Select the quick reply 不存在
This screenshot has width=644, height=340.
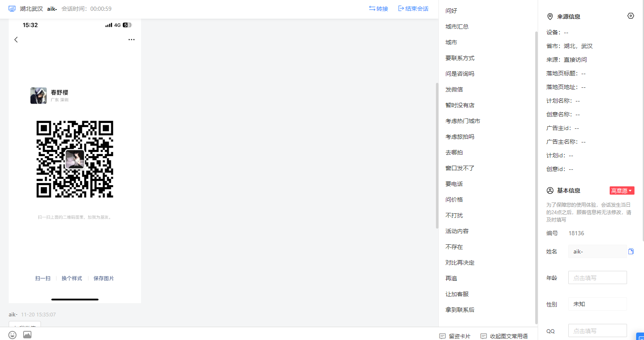[x=454, y=247]
